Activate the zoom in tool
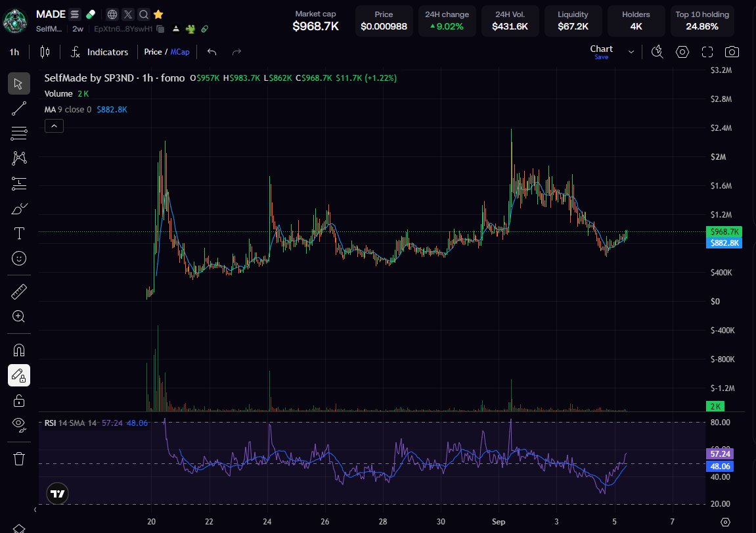 tap(19, 316)
